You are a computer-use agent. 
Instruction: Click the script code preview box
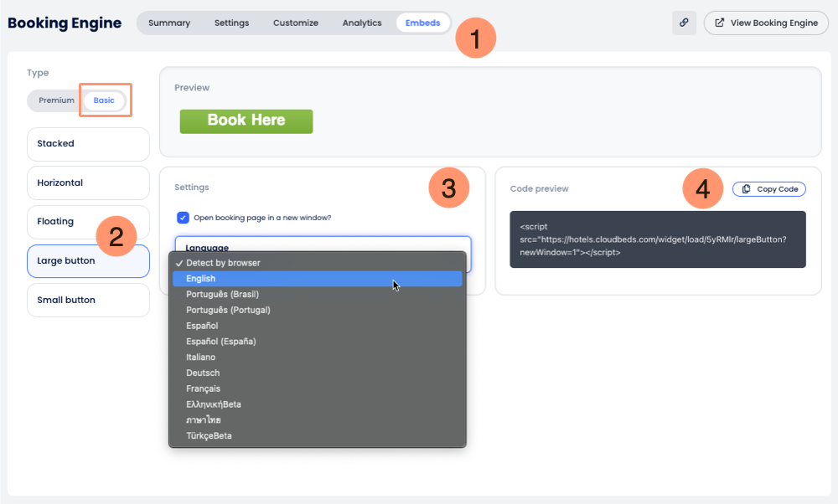tap(657, 239)
